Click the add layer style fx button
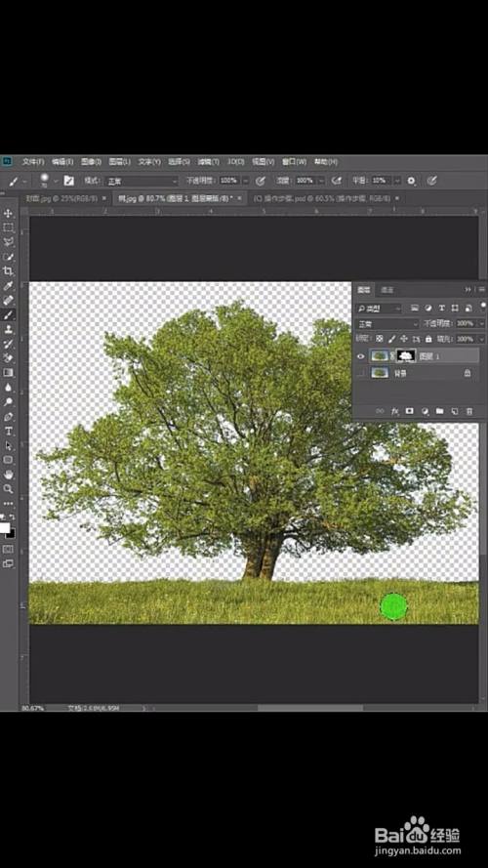 coord(395,411)
